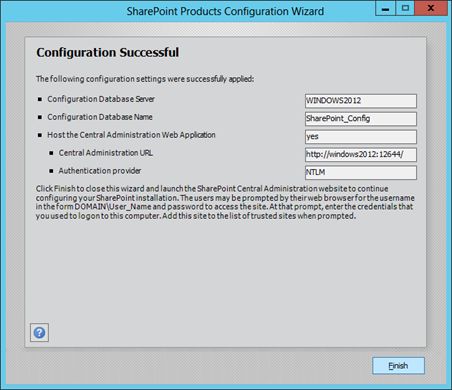Click the SharePoint Products Configuration Wizard title
Screen dimensions: 452x390
click(225, 11)
